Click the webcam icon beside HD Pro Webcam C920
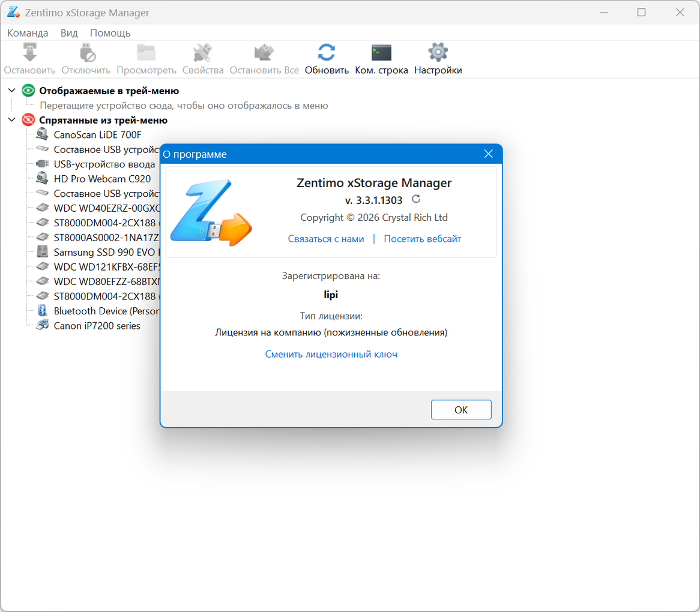 point(43,178)
